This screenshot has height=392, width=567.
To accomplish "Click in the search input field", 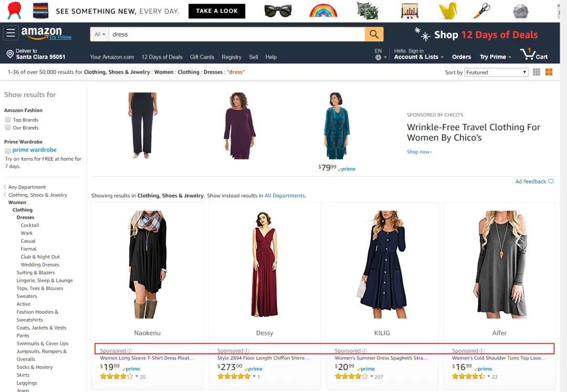I will [x=236, y=34].
